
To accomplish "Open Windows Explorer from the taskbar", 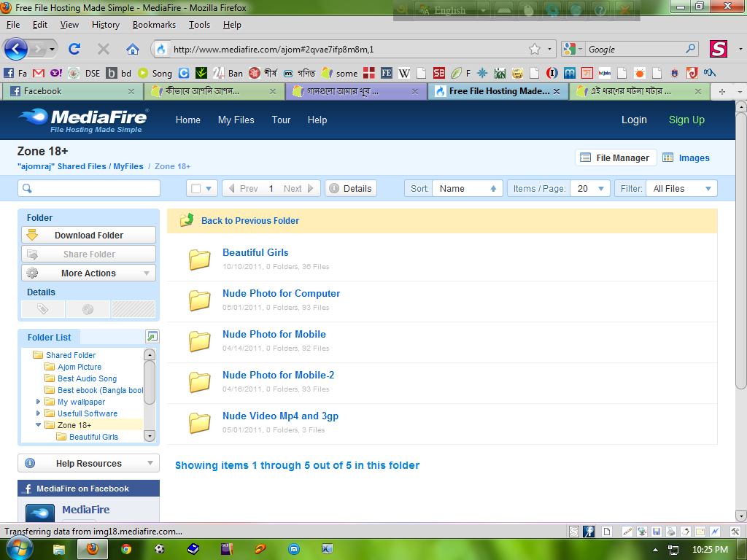I will tap(58, 550).
